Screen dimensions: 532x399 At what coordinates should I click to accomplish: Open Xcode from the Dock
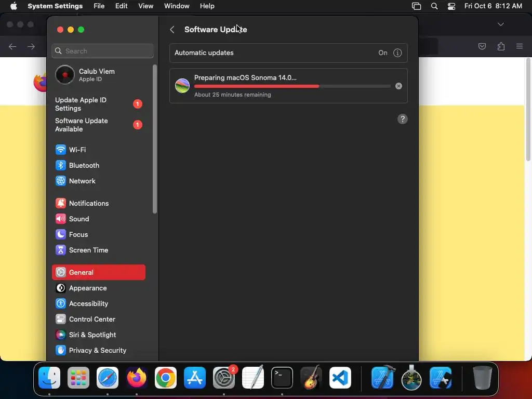click(383, 378)
